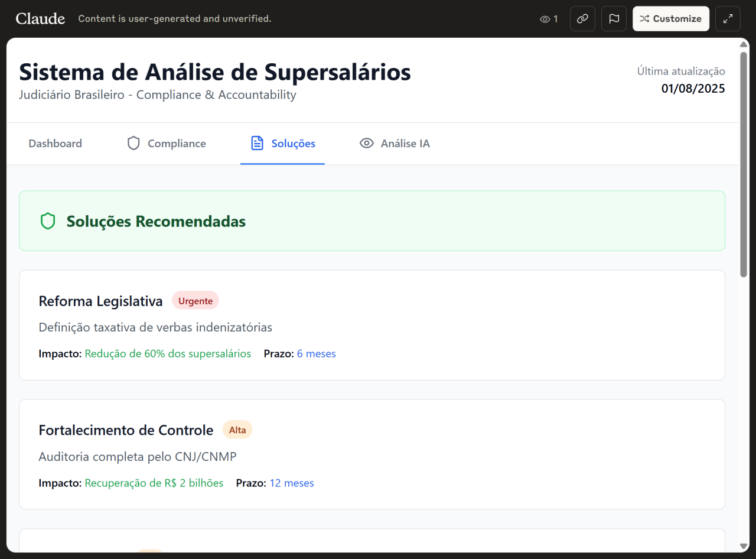756x559 pixels.
Task: Click the eye view count icon
Action: 545,19
